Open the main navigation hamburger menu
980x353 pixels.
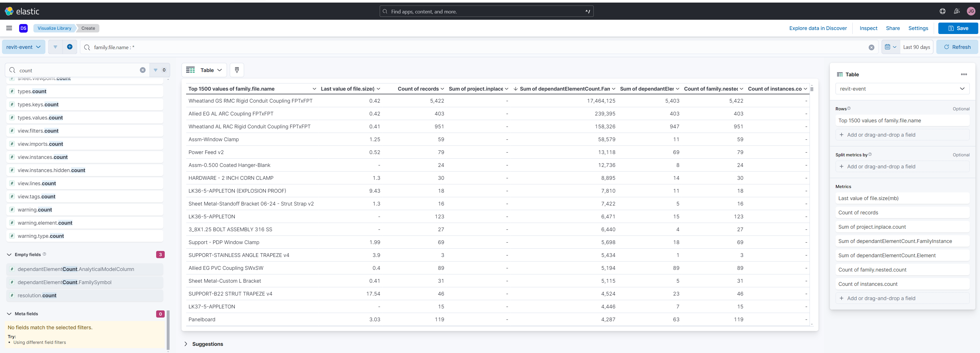tap(9, 28)
